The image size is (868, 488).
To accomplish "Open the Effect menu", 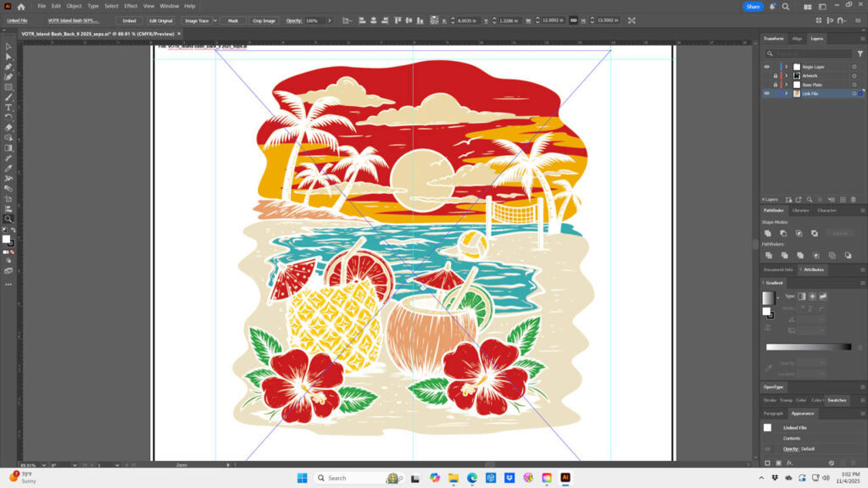I will coord(131,6).
